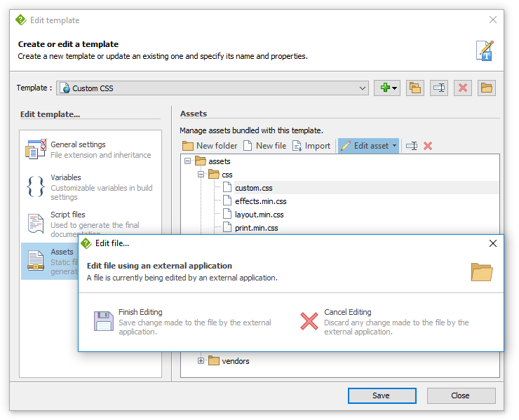This screenshot has height=420, width=519.
Task: Click New folder in assets toolbar
Action: coord(210,146)
